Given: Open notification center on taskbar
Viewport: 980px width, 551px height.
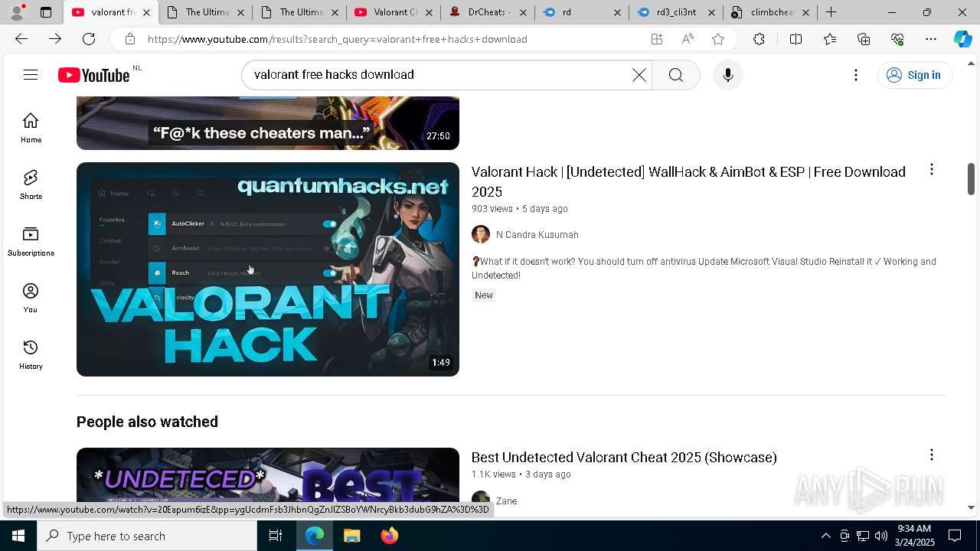Looking at the screenshot, I should pos(955,536).
